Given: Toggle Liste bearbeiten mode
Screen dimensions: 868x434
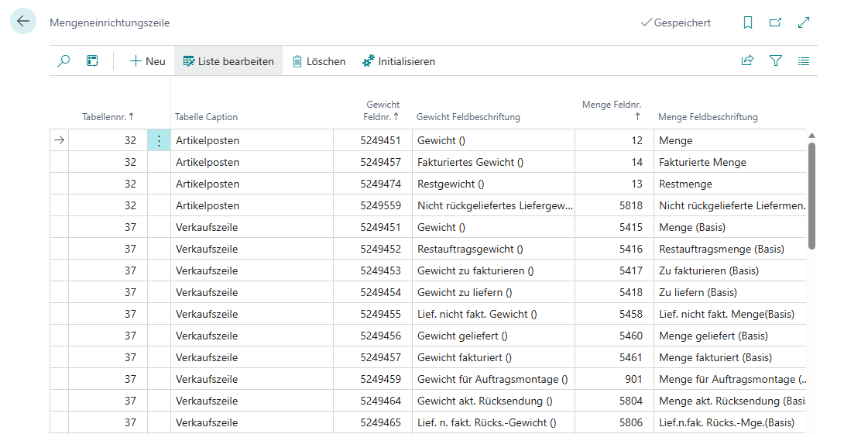Looking at the screenshot, I should click(228, 61).
